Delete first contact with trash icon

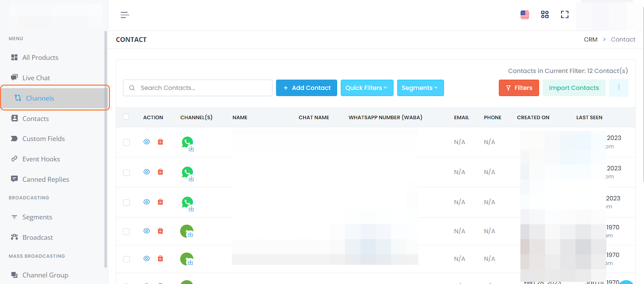click(160, 142)
